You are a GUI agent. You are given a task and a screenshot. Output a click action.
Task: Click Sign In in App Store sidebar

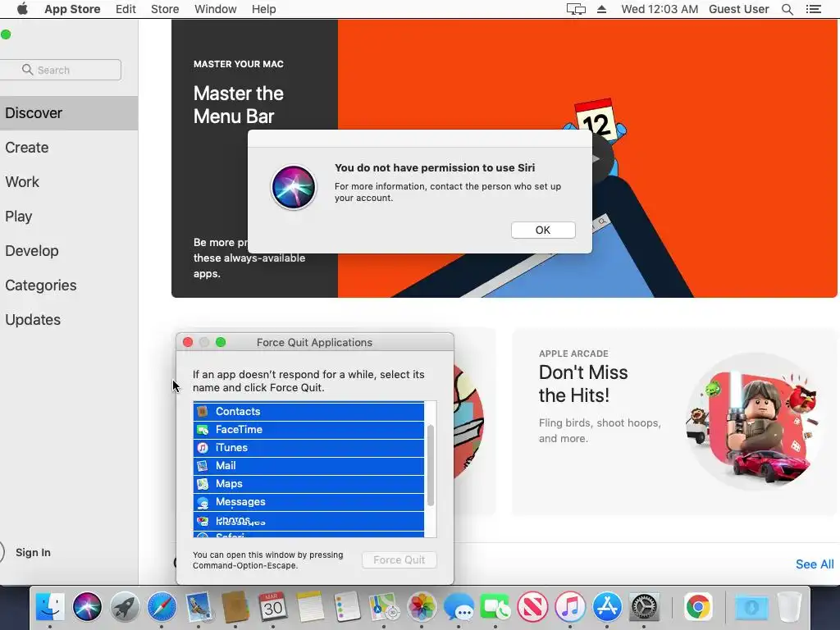pos(33,552)
